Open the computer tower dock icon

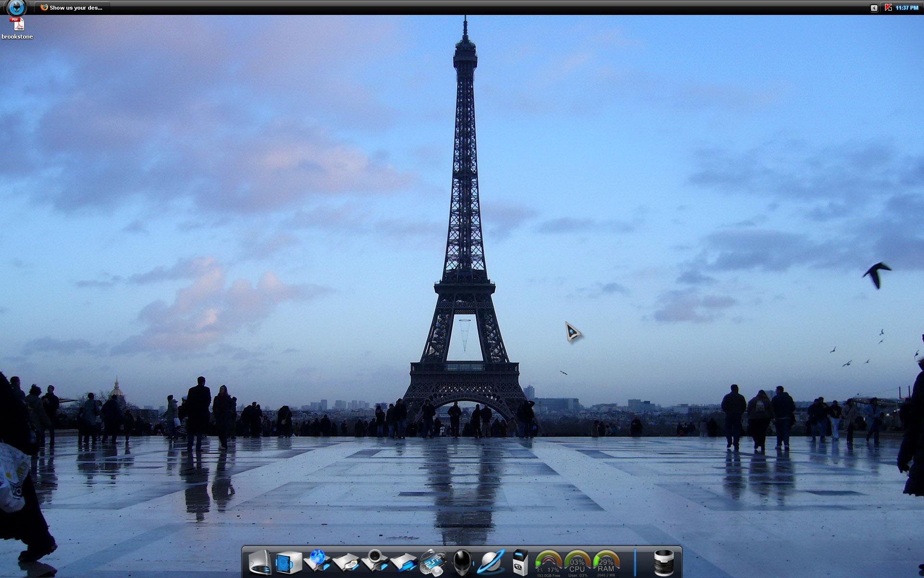click(x=260, y=562)
